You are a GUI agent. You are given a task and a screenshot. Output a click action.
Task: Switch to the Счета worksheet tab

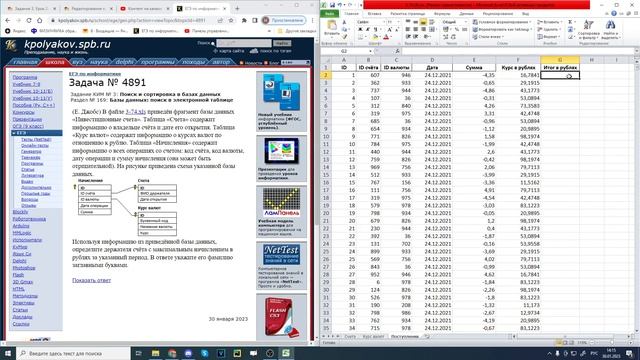[350, 337]
